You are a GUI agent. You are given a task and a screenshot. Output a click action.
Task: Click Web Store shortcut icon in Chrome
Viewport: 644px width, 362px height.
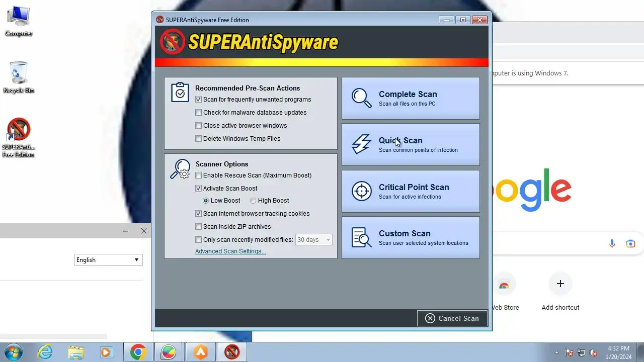pos(504,285)
